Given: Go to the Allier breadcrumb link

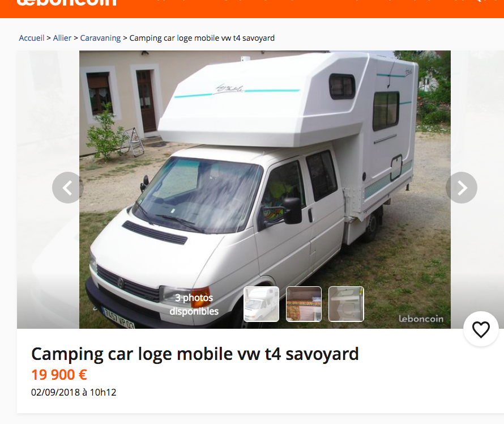Looking at the screenshot, I should click(62, 38).
